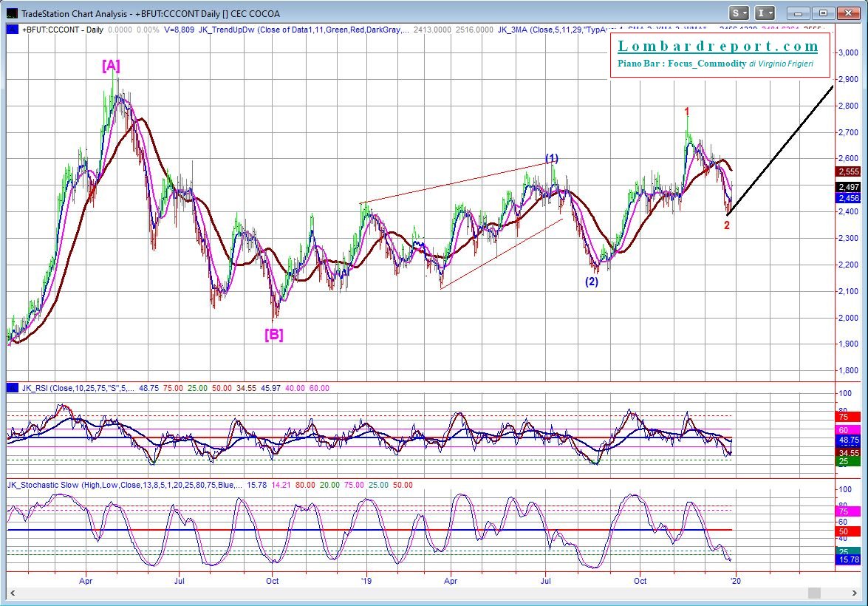Click the '20 date label on time axis
The image size is (868, 606).
pyautogui.click(x=734, y=581)
